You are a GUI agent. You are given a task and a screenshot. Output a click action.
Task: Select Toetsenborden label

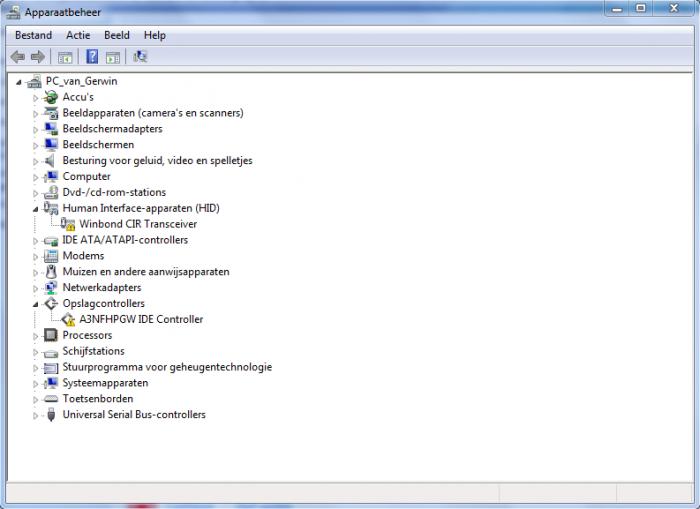coord(98,399)
